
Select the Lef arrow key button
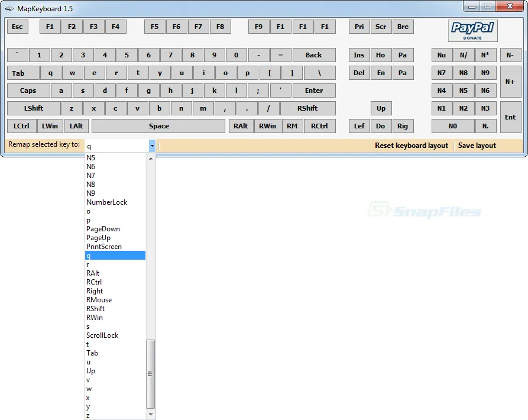[x=359, y=126]
